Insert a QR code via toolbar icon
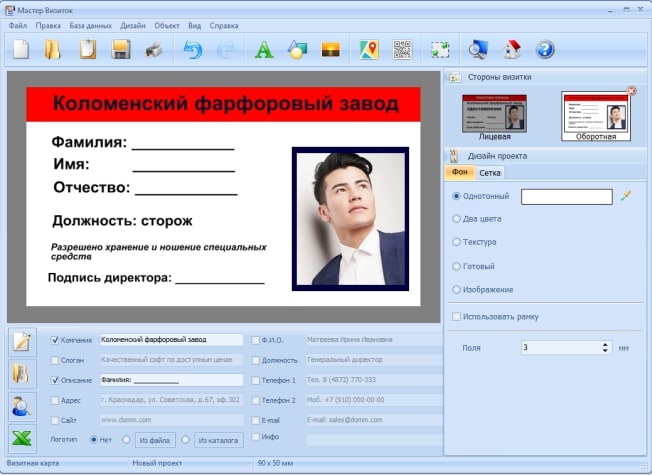This screenshot has height=475, width=652. pos(402,49)
